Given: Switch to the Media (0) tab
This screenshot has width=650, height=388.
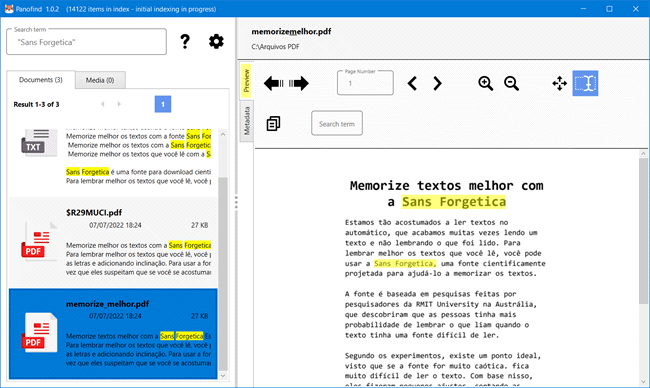Looking at the screenshot, I should pyautogui.click(x=100, y=80).
